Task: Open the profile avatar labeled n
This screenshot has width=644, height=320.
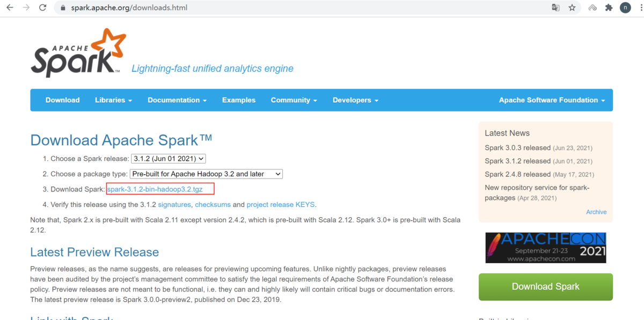Action: (x=625, y=8)
